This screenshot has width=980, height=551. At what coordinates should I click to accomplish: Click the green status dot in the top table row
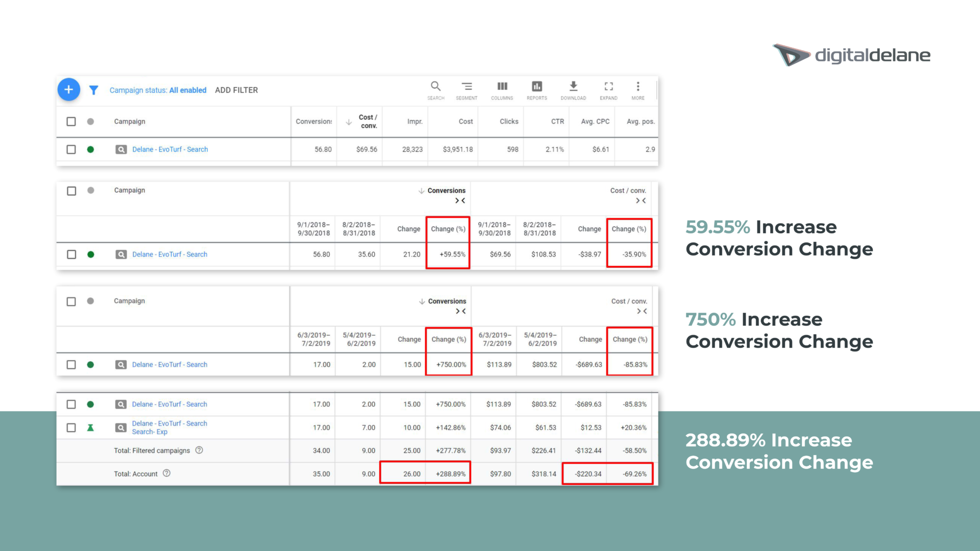90,149
